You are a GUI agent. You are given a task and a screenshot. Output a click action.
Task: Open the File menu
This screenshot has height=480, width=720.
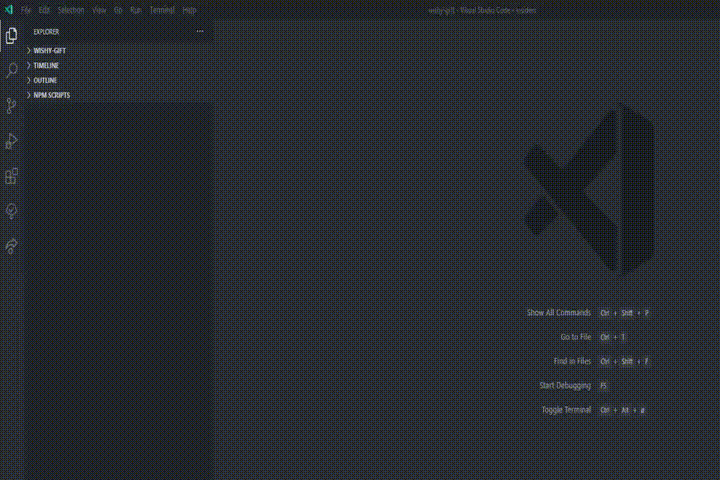tap(26, 10)
